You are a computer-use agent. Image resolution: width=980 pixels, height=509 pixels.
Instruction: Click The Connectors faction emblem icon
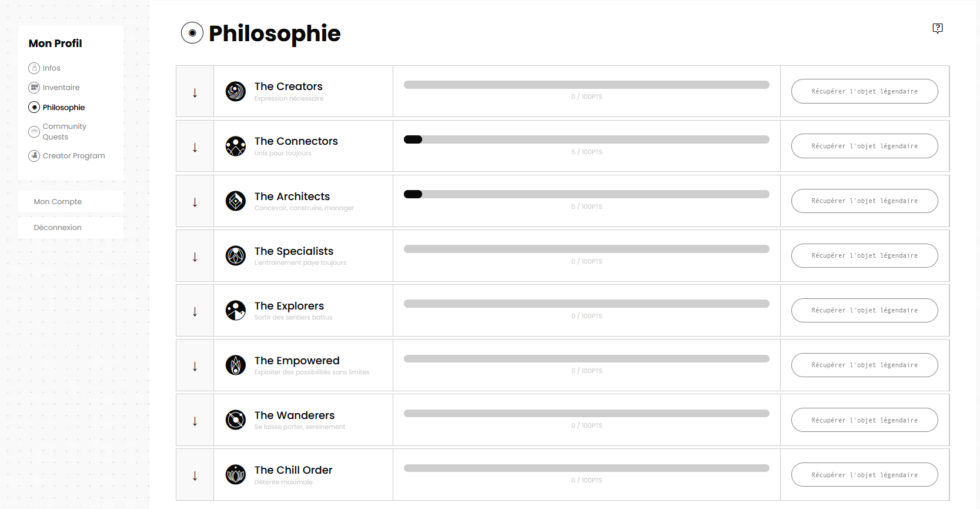pyautogui.click(x=236, y=147)
